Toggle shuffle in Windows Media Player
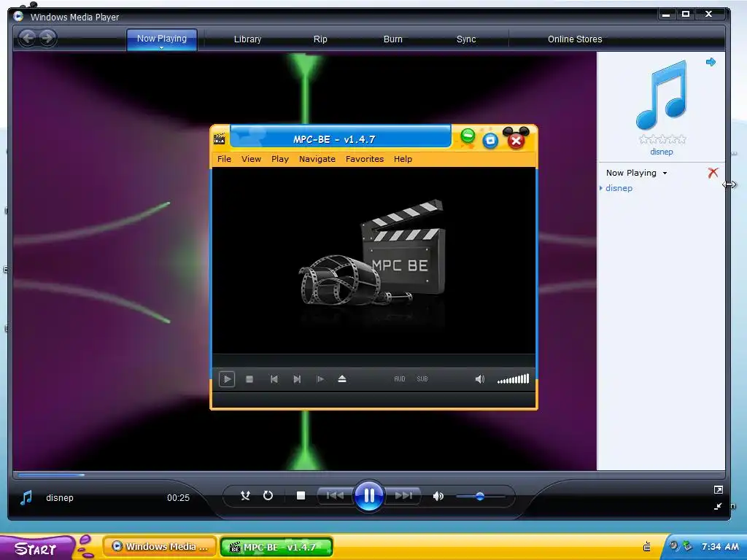The height and width of the screenshot is (560, 747). click(245, 496)
